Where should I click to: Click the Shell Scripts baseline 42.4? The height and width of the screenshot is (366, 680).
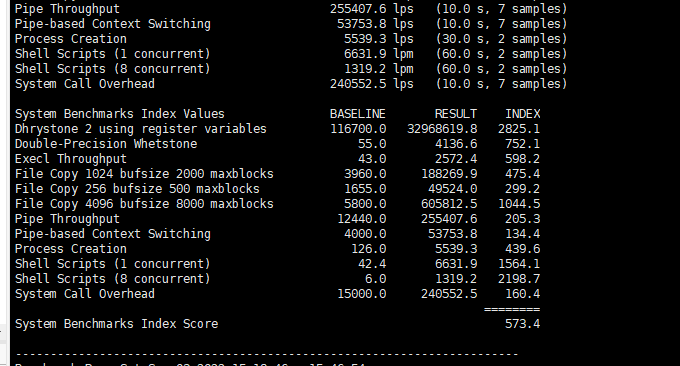(372, 264)
